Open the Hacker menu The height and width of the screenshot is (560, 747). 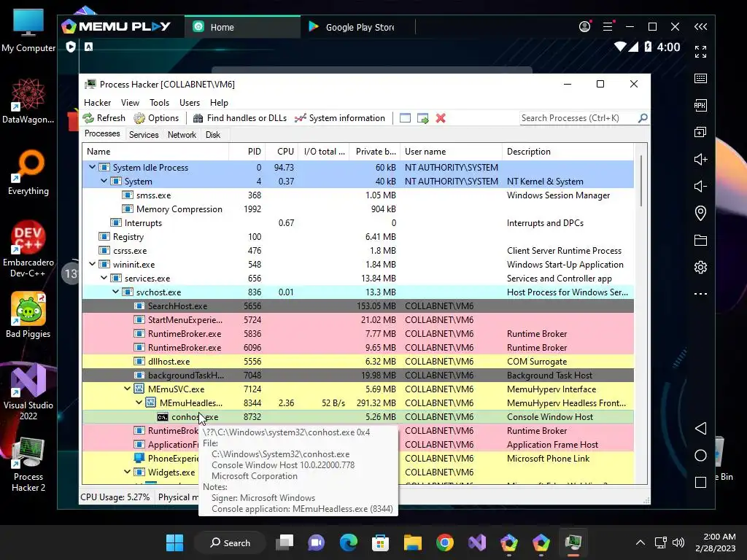click(x=97, y=103)
